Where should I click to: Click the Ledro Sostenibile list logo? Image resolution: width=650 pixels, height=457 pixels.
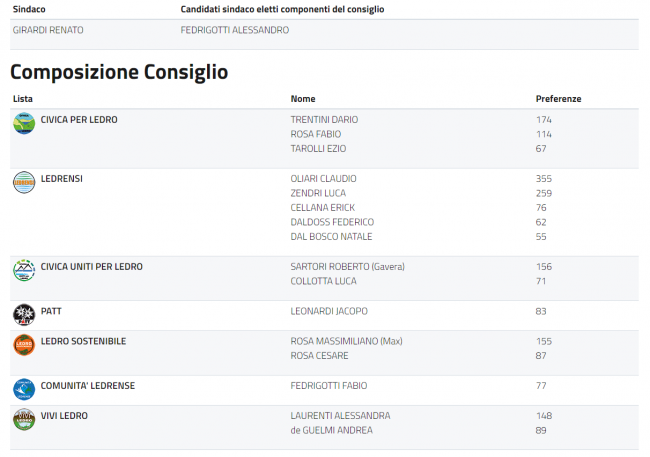click(24, 345)
